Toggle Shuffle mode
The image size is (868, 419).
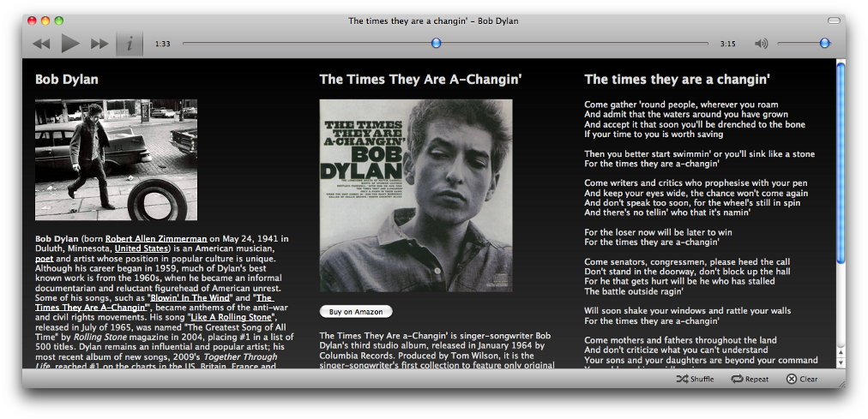[696, 380]
